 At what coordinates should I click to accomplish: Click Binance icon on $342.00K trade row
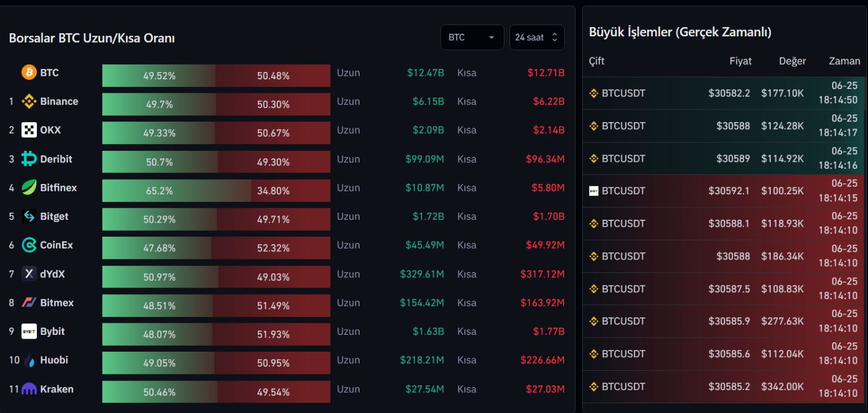coord(593,386)
